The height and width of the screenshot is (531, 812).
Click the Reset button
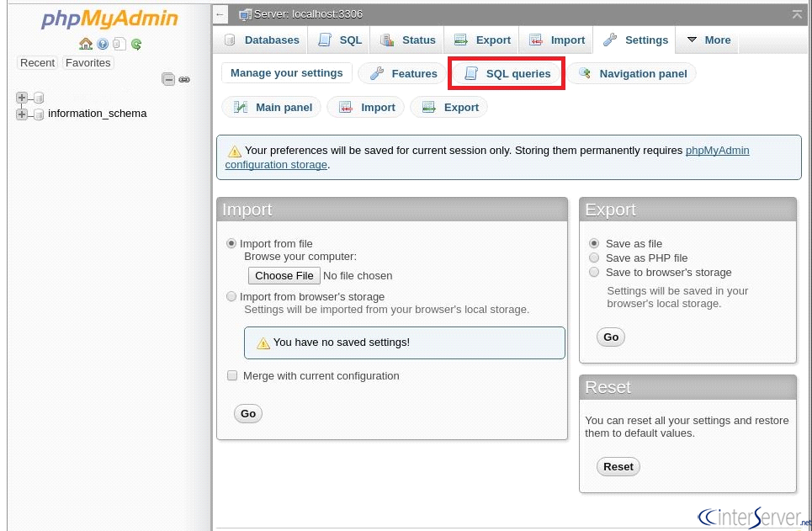(x=618, y=467)
